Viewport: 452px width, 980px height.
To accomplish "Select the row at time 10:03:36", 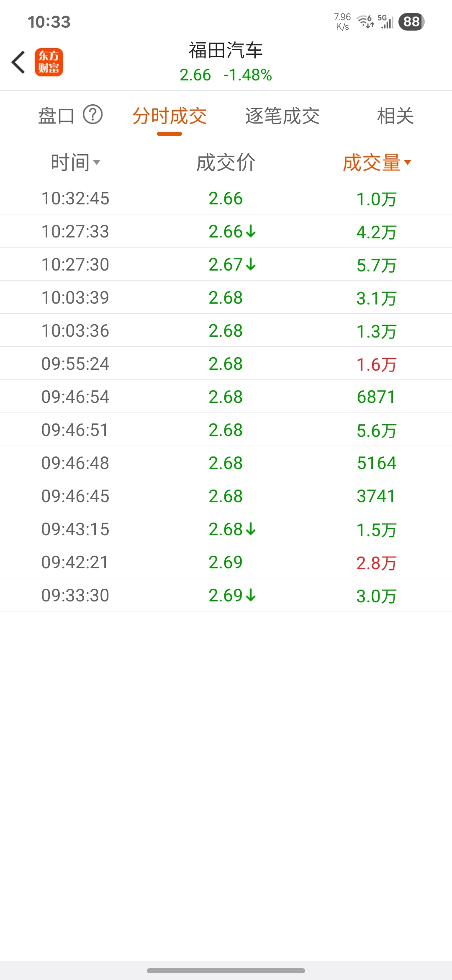I will (x=226, y=330).
